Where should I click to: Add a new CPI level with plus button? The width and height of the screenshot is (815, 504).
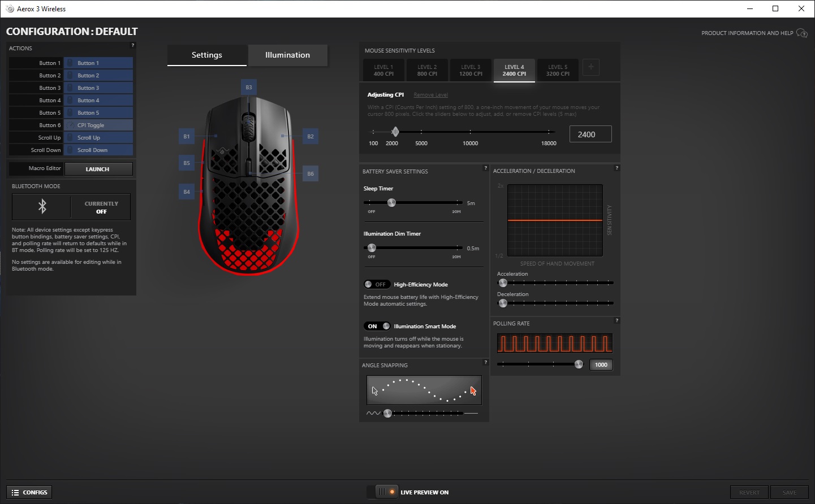pos(591,67)
